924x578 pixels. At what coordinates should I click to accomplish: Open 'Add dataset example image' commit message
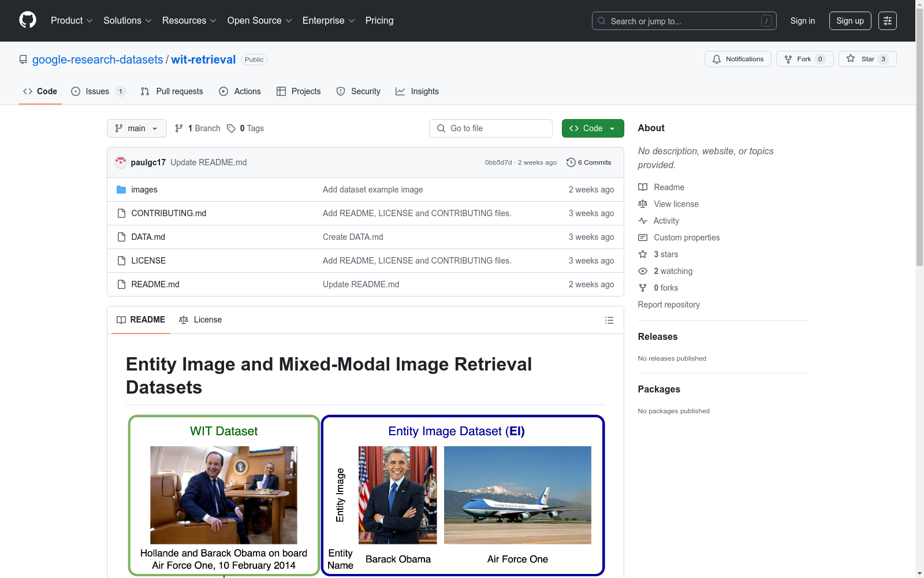click(372, 190)
